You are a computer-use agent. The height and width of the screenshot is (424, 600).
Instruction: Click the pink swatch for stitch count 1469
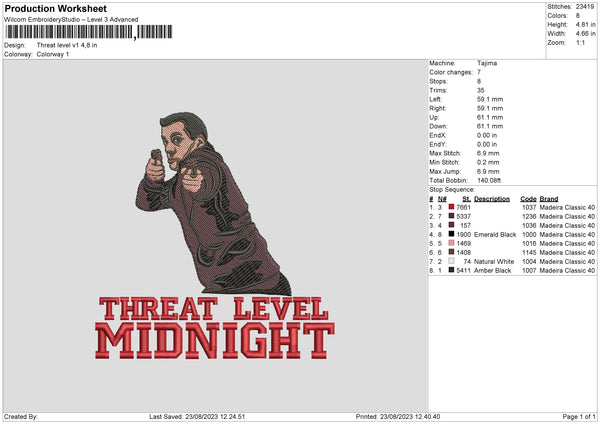(452, 243)
